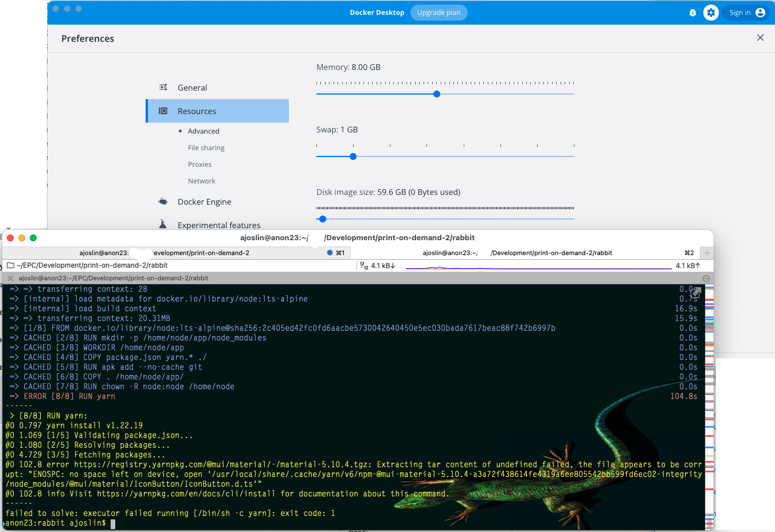
Task: Click the Docker Engine whale icon
Action: (163, 202)
